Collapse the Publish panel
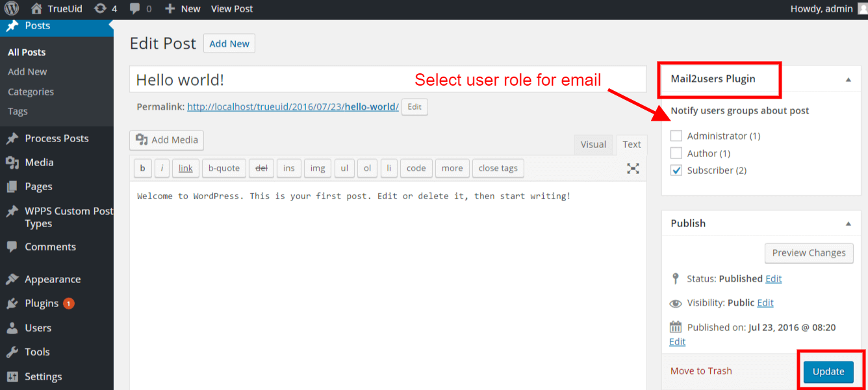The image size is (868, 390). click(848, 223)
